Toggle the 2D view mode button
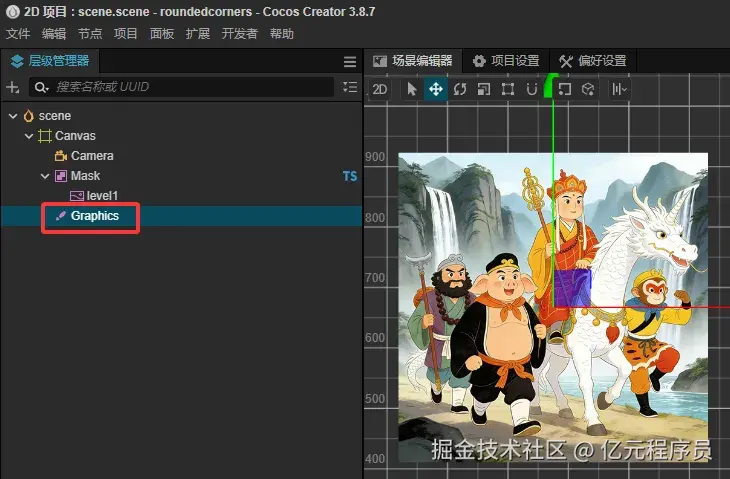Image resolution: width=730 pixels, height=479 pixels. (x=379, y=89)
